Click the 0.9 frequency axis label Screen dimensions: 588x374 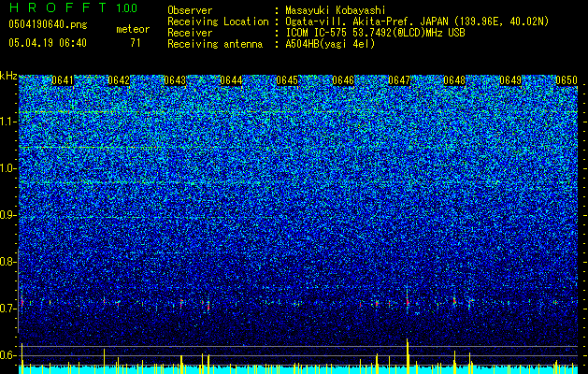coord(7,215)
